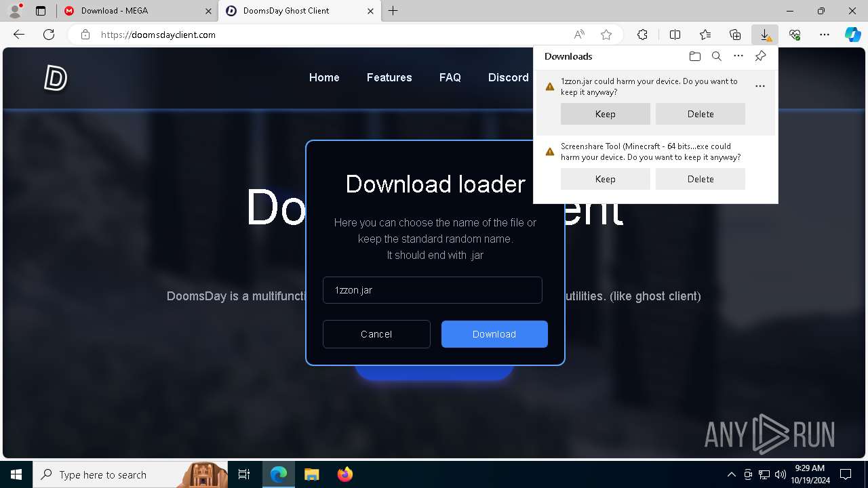The height and width of the screenshot is (488, 868).
Task: Open the Copilot sidebar icon
Action: tap(853, 35)
